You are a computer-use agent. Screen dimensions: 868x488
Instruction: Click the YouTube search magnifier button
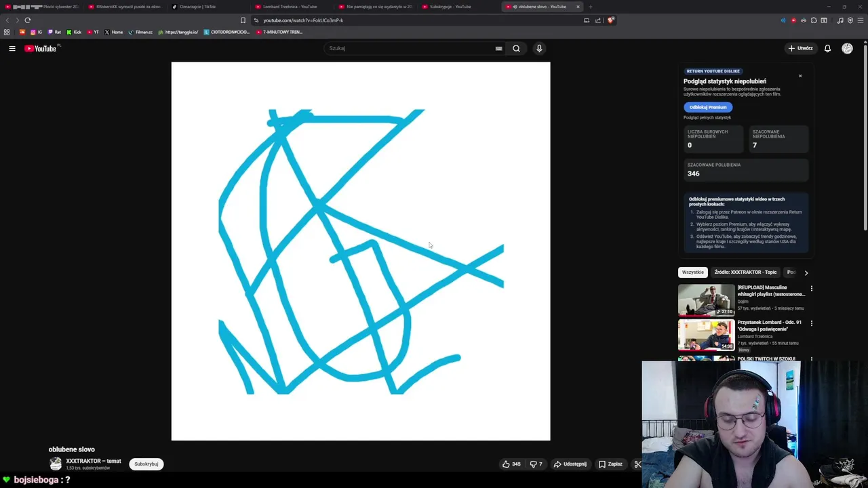tap(516, 48)
